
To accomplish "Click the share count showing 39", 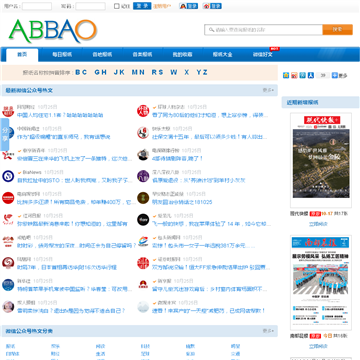I will [323, 75].
